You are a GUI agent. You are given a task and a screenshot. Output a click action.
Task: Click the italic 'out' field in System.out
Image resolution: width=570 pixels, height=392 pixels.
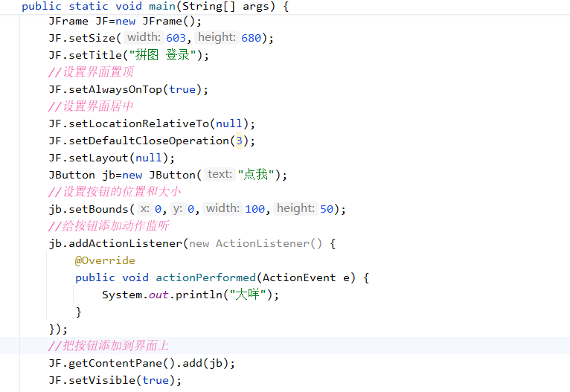(158, 295)
